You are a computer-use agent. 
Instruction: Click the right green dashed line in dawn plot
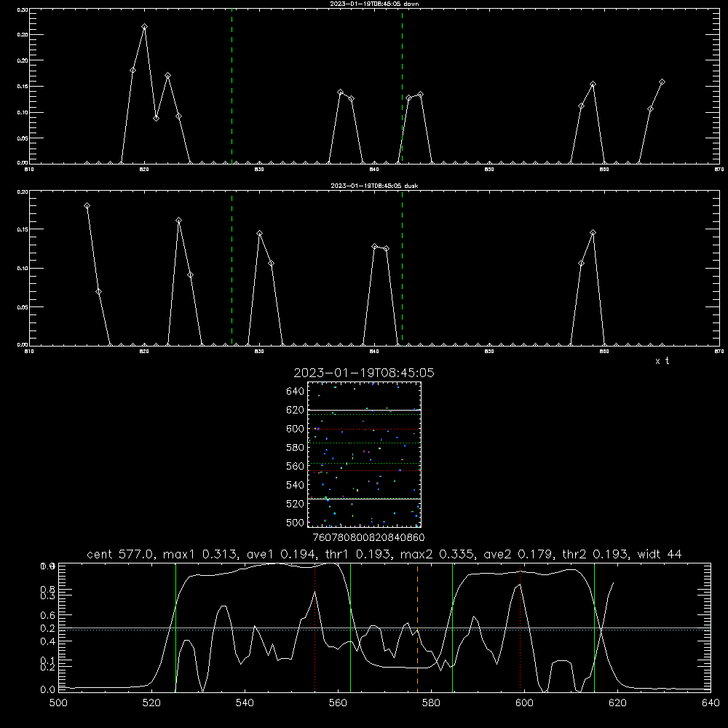(x=402, y=86)
